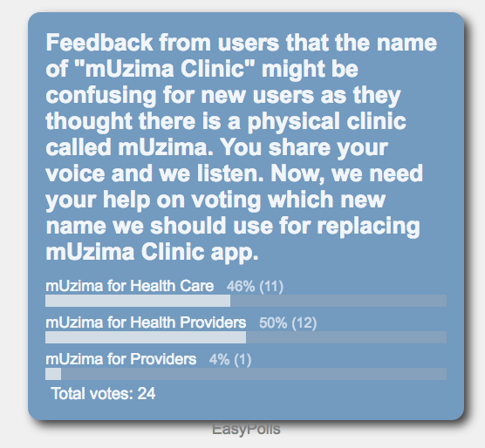The height and width of the screenshot is (448, 485).
Task: Click the Total votes: 24 text
Action: (103, 394)
